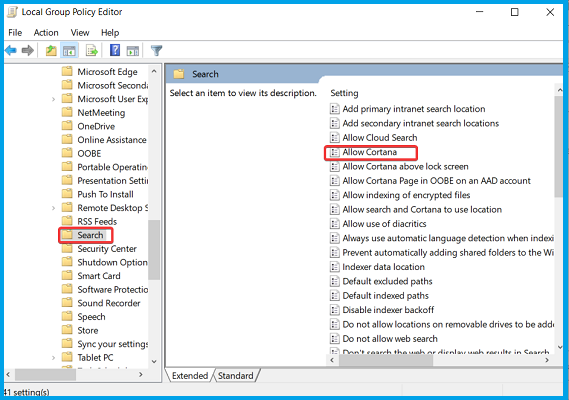Image resolution: width=569 pixels, height=400 pixels.
Task: Click the Export List toolbar icon
Action: (92, 50)
